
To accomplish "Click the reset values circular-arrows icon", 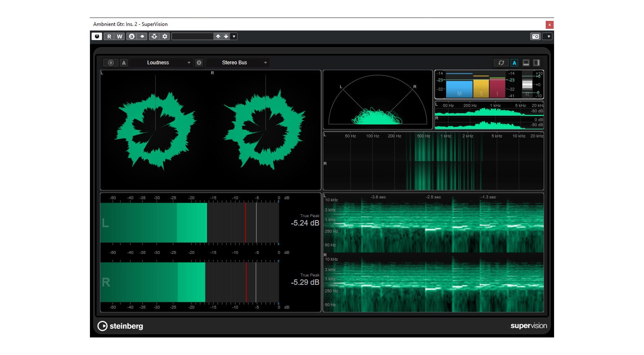I will pos(501,63).
